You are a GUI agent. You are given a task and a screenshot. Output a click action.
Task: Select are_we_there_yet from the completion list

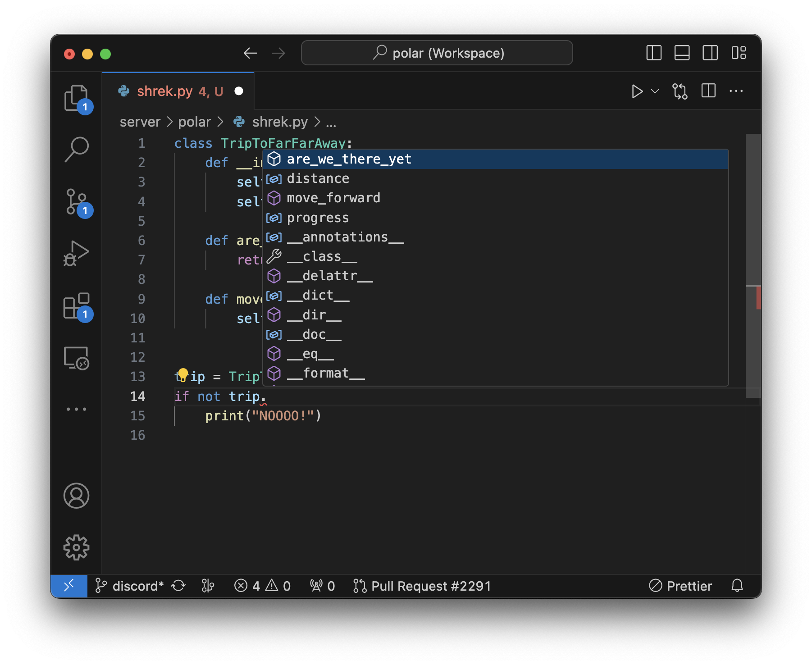349,159
